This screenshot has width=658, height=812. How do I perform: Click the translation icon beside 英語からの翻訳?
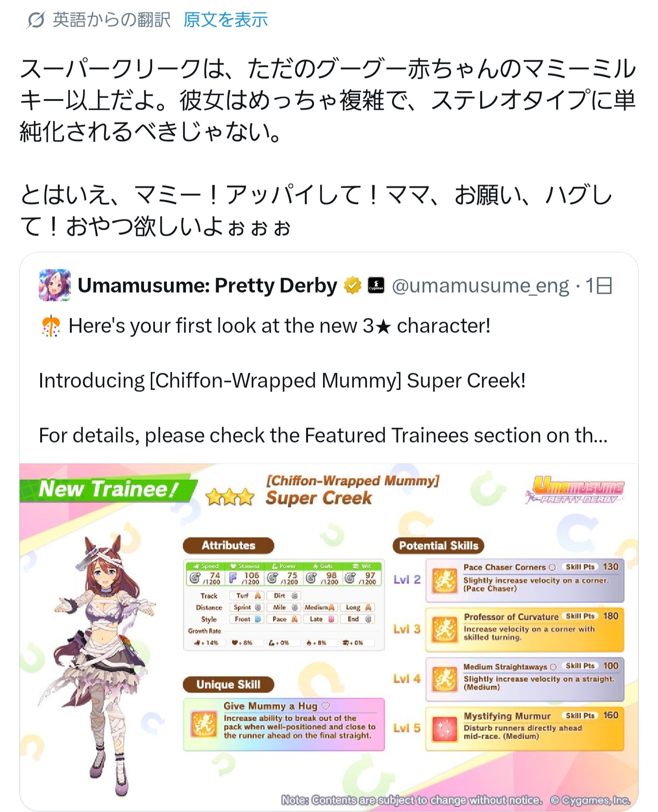pos(36,21)
